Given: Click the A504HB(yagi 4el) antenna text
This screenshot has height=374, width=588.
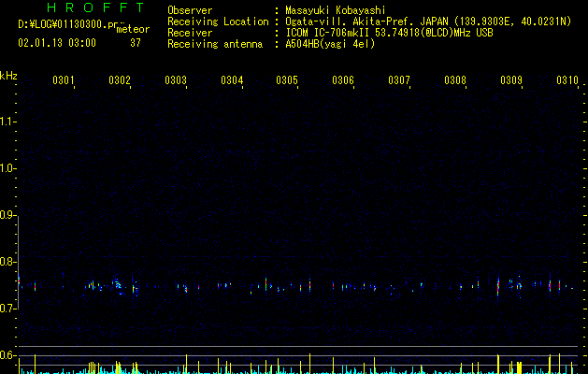Looking at the screenshot, I should (330, 44).
